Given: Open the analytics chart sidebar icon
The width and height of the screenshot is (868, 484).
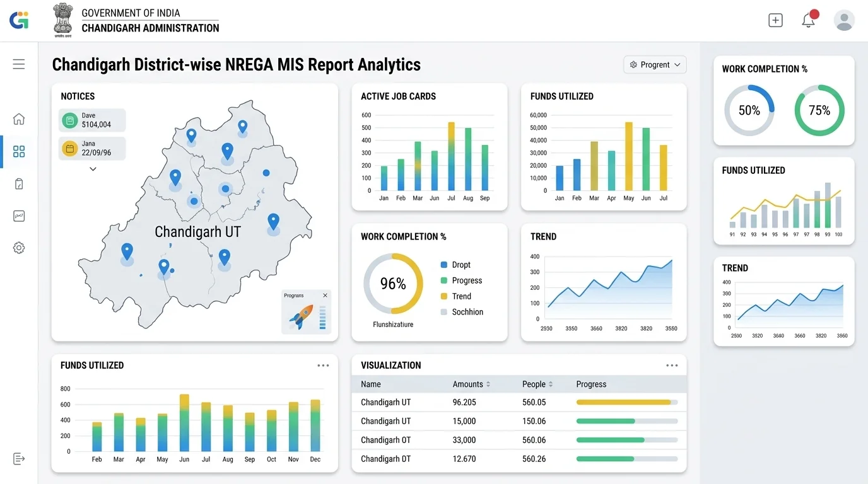Looking at the screenshot, I should click(x=19, y=216).
